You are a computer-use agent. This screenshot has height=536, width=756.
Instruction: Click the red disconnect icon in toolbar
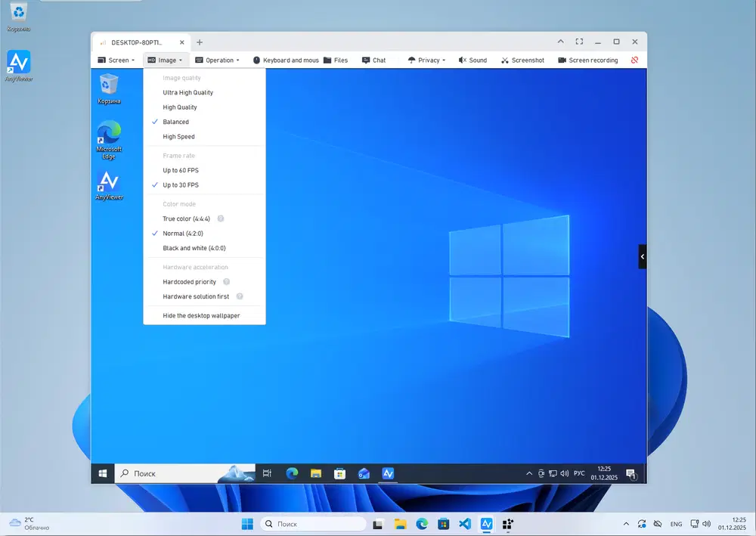click(634, 60)
